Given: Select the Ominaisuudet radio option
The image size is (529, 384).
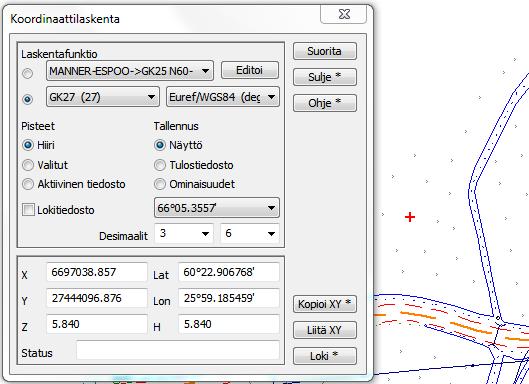Looking at the screenshot, I should point(160,184).
